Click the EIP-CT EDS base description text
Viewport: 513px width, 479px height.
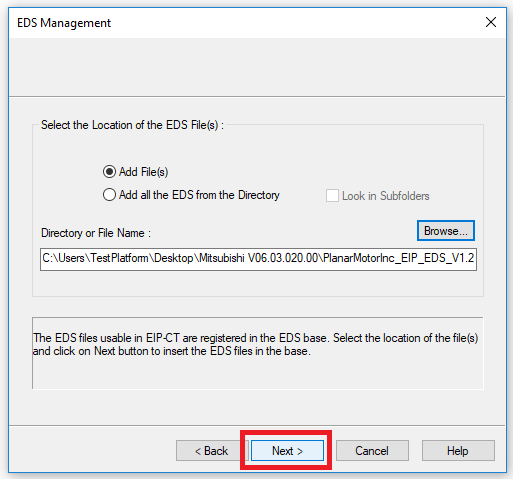coord(255,344)
